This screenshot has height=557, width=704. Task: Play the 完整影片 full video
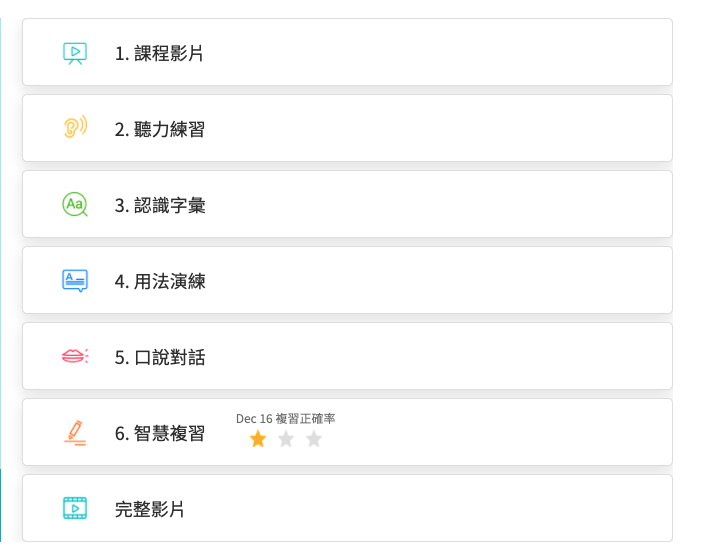click(x=149, y=509)
